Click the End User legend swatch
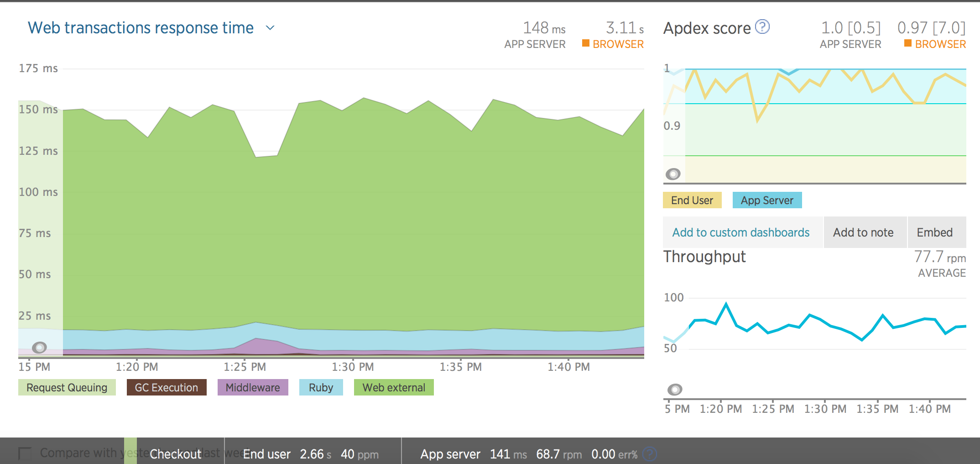 coord(692,200)
